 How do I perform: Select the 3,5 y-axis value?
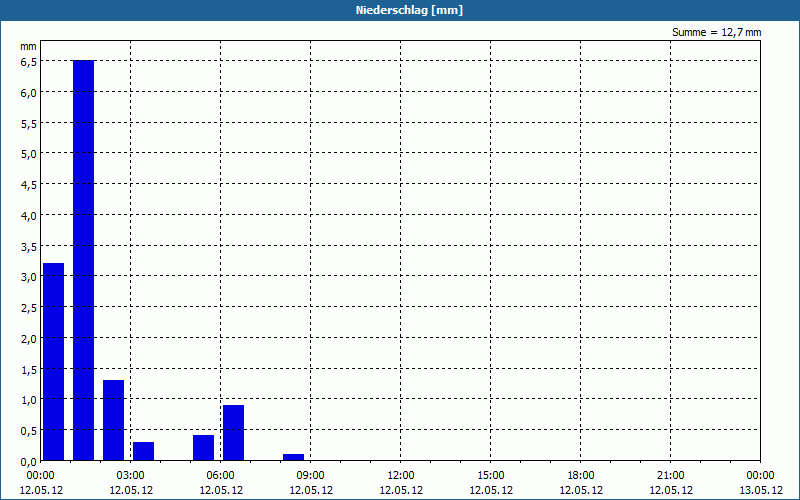(29, 246)
